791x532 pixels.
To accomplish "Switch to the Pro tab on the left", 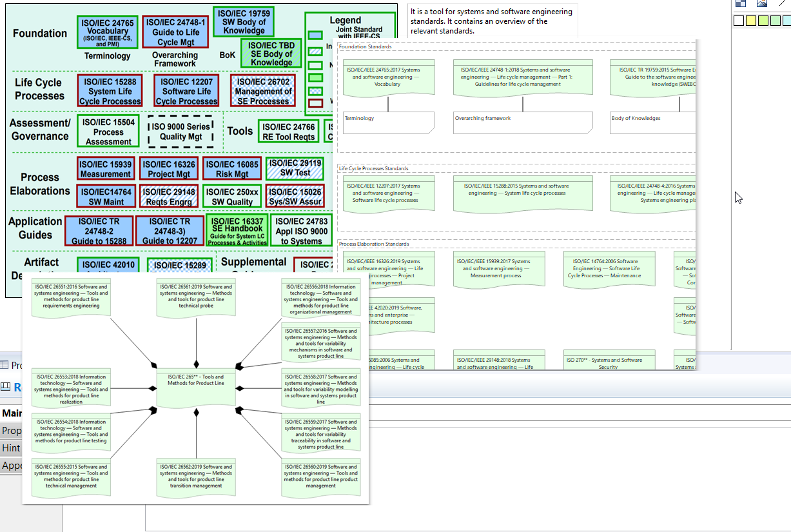I will coord(17,364).
